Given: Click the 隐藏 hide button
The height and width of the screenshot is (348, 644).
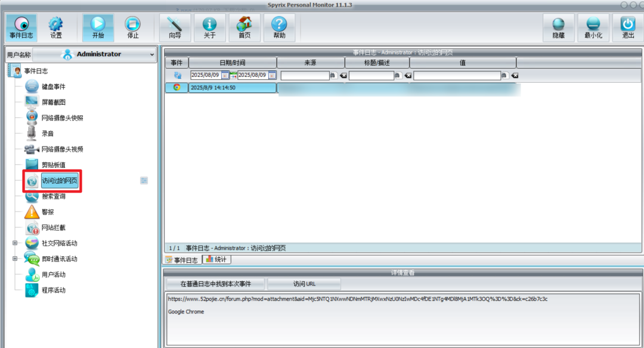Looking at the screenshot, I should click(x=559, y=27).
